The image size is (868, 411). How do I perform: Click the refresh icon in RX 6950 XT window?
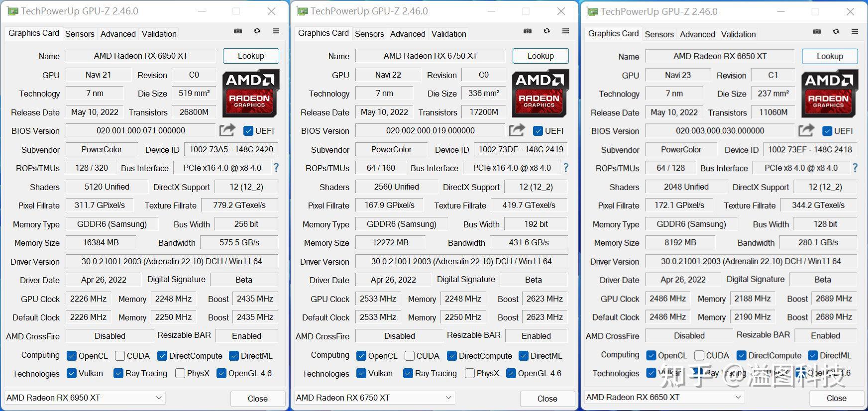click(x=257, y=31)
